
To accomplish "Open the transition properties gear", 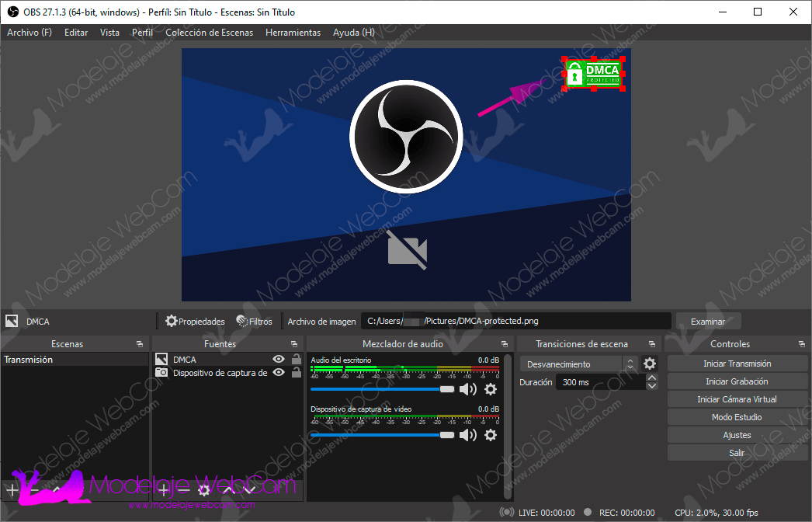I will click(650, 364).
